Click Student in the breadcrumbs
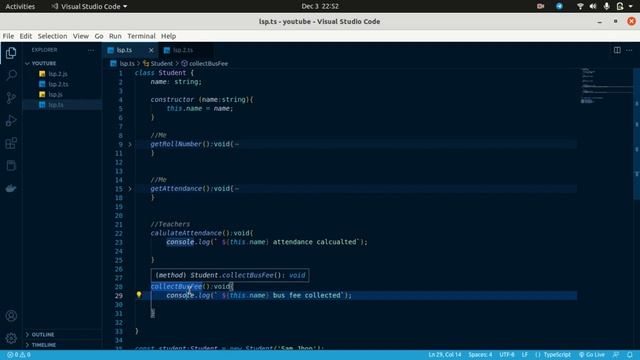This screenshot has width=640, height=360. pyautogui.click(x=162, y=64)
